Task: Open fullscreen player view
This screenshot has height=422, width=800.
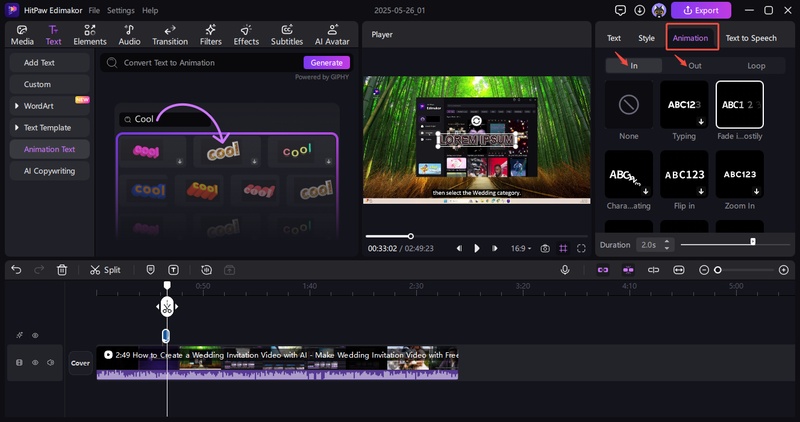Action: tap(581, 249)
